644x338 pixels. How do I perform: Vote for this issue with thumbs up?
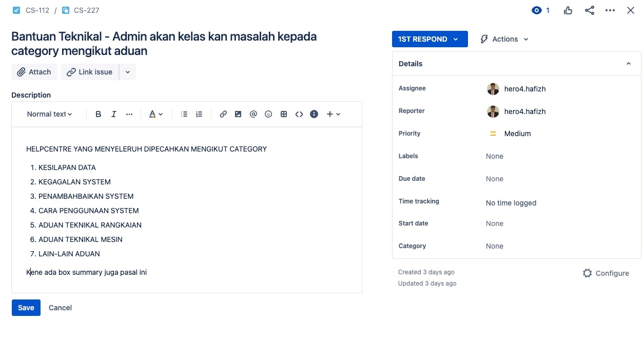(x=568, y=10)
